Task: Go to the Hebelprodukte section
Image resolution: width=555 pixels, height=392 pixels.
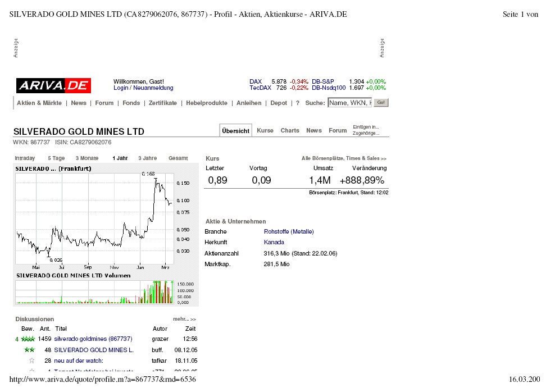Action: 207,103
